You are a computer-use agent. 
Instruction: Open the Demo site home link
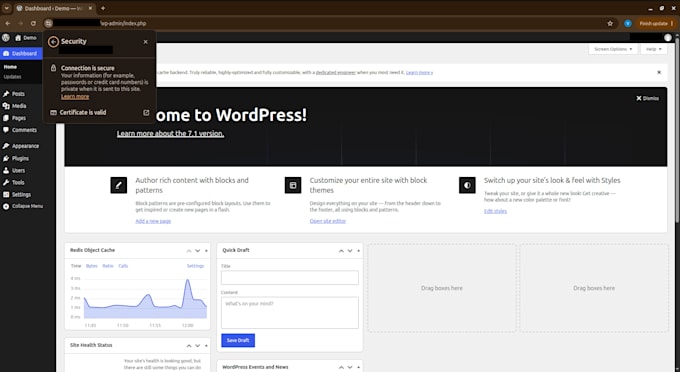point(26,38)
